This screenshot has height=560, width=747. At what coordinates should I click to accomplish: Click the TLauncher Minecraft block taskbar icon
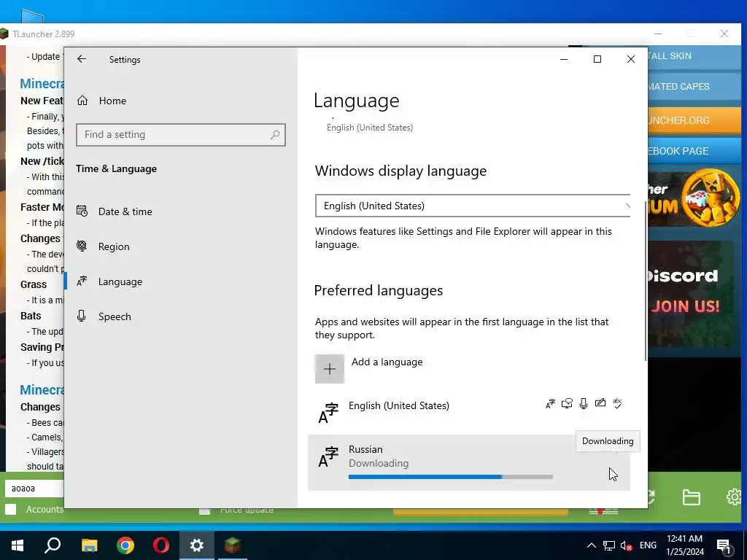pyautogui.click(x=233, y=545)
